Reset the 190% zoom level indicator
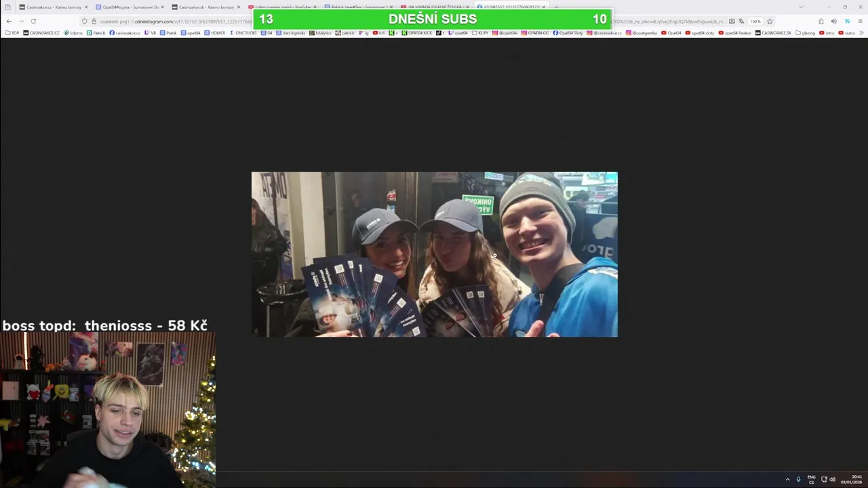The height and width of the screenshot is (488, 868). (755, 21)
